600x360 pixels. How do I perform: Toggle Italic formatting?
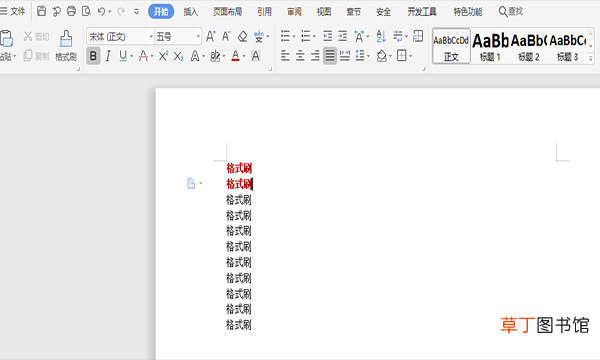click(108, 56)
